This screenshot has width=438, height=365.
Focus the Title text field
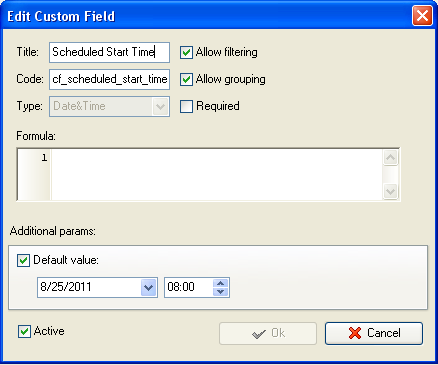pos(109,52)
